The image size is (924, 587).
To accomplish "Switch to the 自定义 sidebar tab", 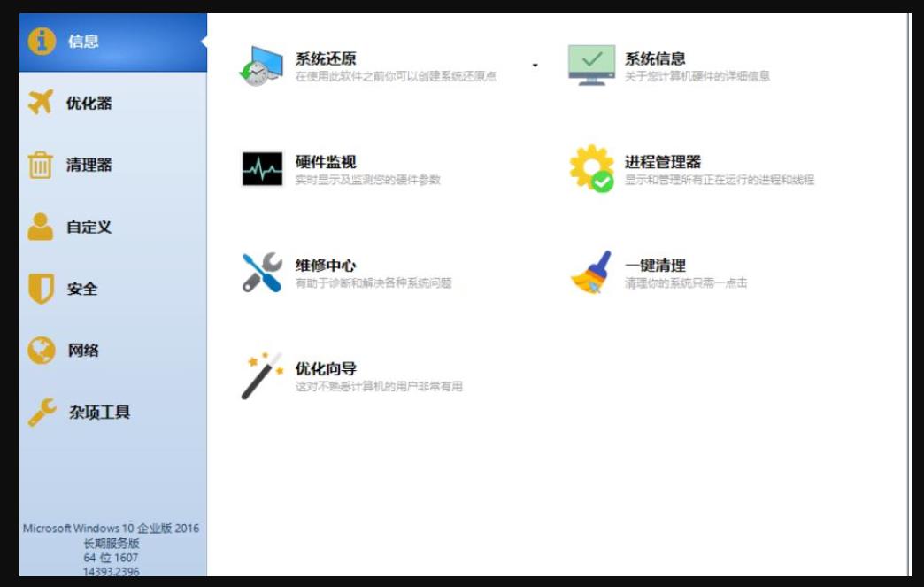I will tap(89, 227).
